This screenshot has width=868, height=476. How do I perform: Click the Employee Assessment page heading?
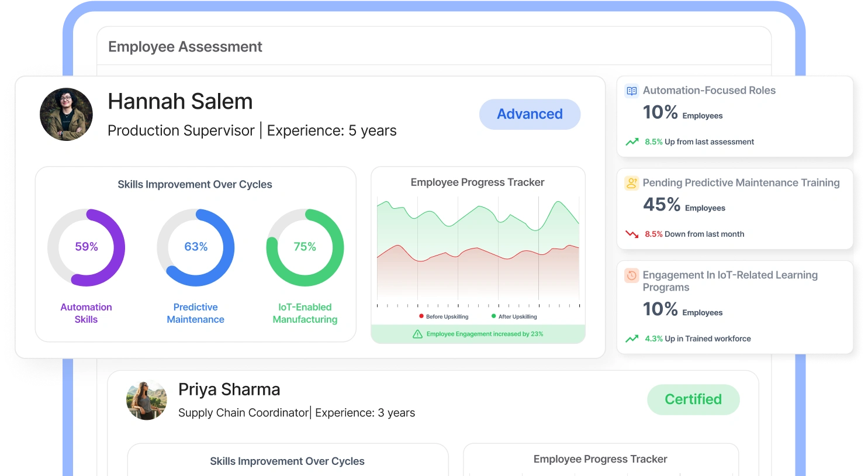pyautogui.click(x=185, y=47)
